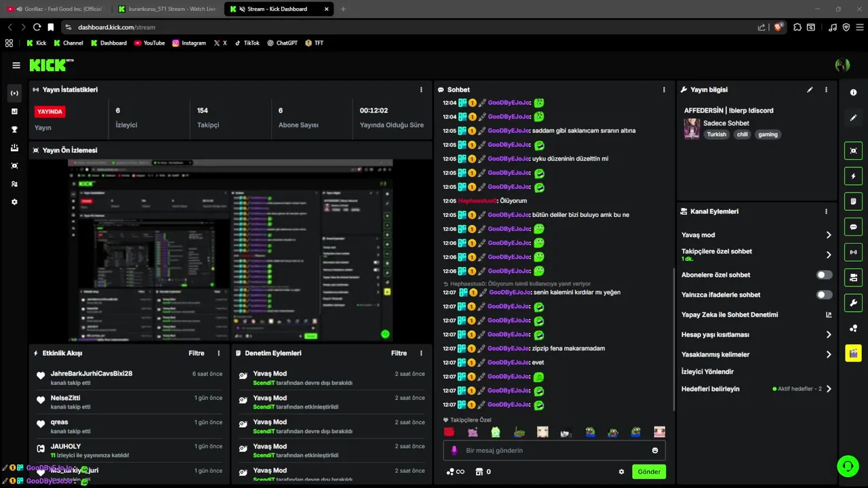The height and width of the screenshot is (488, 868).
Task: Open a new browser tab with the plus button
Action: coord(343,9)
